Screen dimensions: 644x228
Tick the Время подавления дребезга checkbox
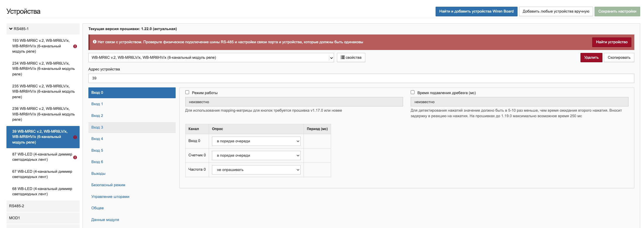pyautogui.click(x=412, y=92)
